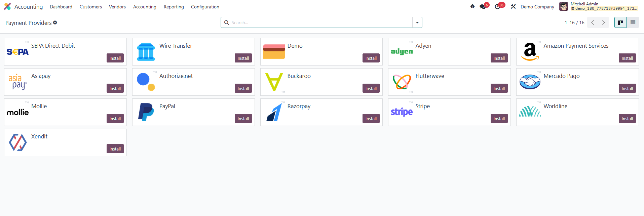Switch to the kanban view

click(x=620, y=23)
